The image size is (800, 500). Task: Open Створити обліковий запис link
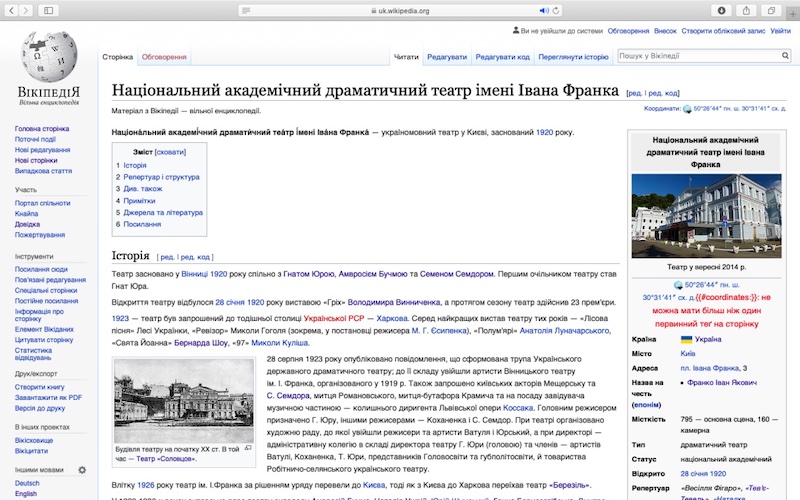(x=723, y=31)
